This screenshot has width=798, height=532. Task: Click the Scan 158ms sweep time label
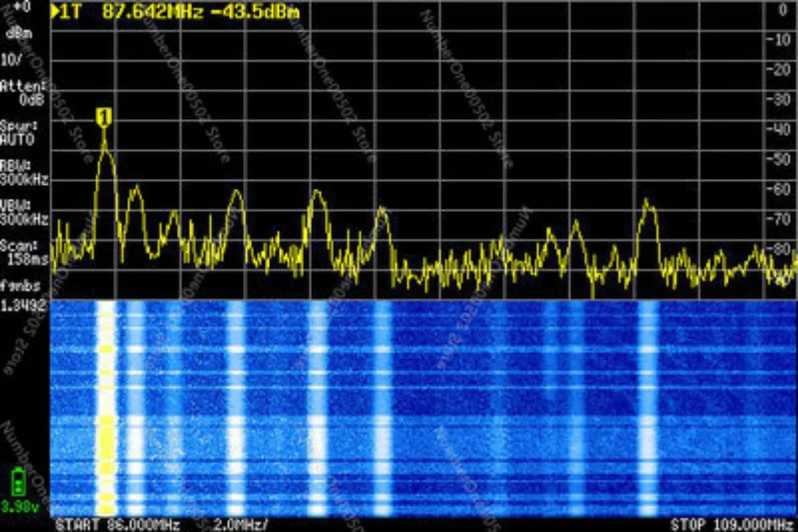pos(23,253)
